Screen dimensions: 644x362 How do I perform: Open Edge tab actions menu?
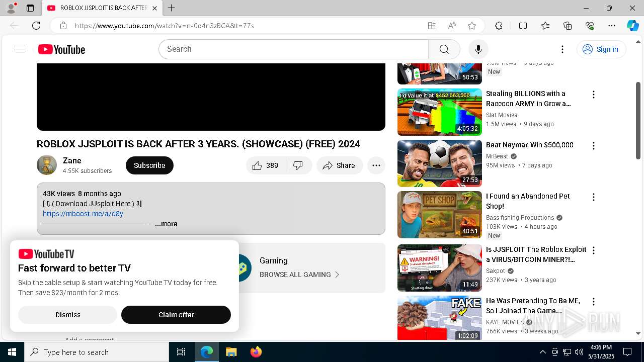tap(30, 8)
